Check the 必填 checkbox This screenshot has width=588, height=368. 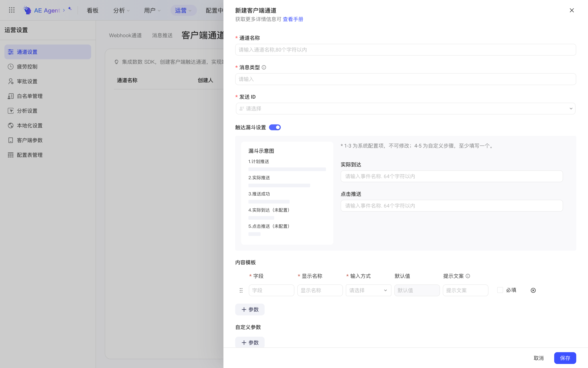coord(500,290)
